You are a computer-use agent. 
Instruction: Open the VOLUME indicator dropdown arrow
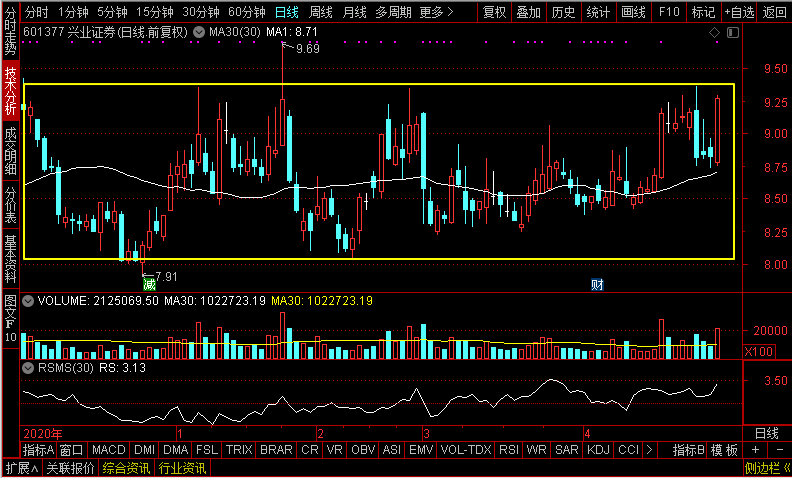tap(28, 301)
